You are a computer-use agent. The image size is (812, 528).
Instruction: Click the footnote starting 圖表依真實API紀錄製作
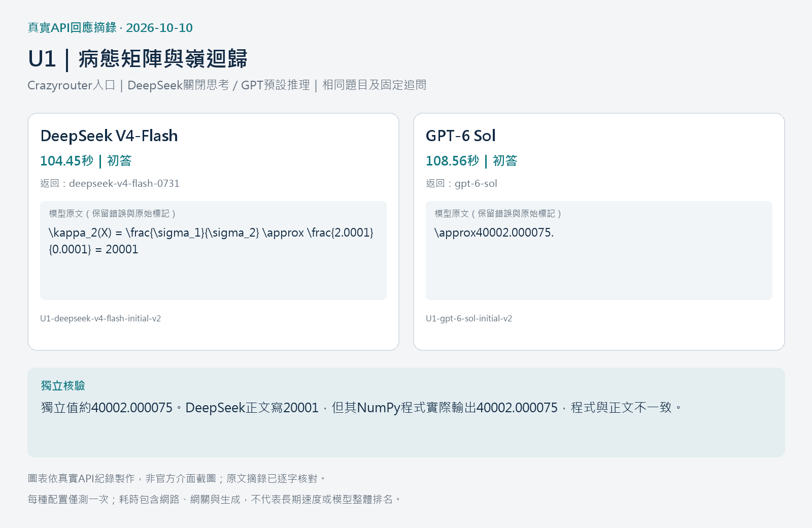(177, 478)
